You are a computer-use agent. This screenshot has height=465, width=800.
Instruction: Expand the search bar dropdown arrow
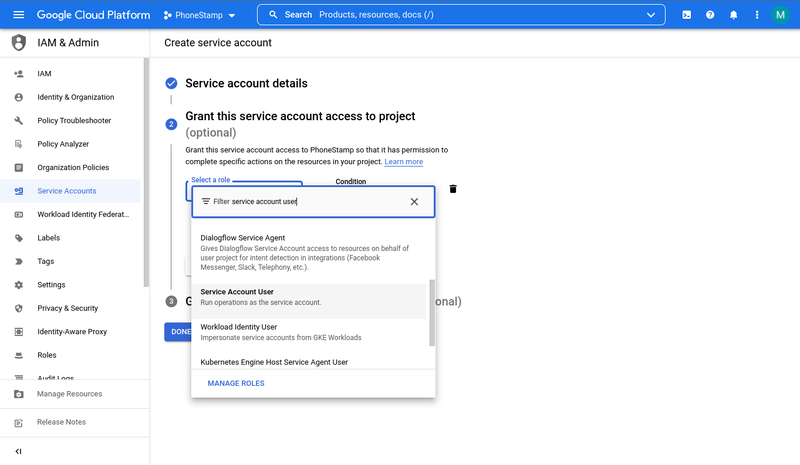pyautogui.click(x=651, y=15)
